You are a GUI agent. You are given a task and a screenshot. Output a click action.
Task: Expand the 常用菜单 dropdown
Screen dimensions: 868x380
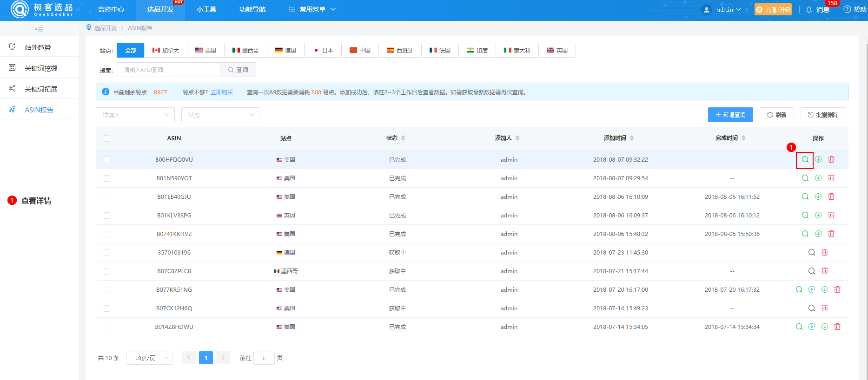311,9
